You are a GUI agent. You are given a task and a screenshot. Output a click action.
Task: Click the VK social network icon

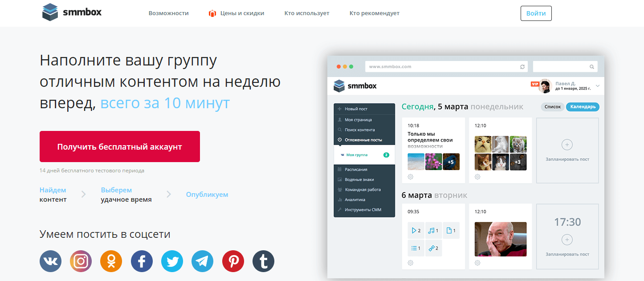(x=50, y=261)
